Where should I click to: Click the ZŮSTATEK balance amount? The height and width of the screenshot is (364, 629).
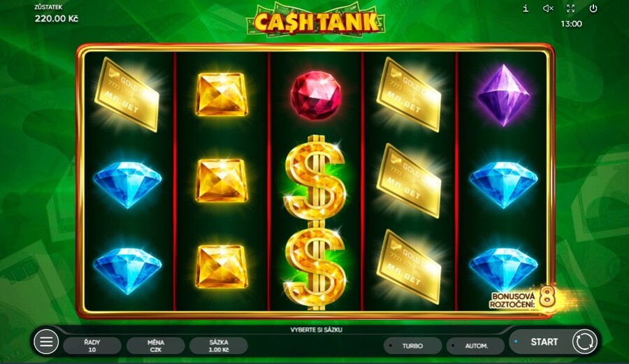[x=57, y=18]
